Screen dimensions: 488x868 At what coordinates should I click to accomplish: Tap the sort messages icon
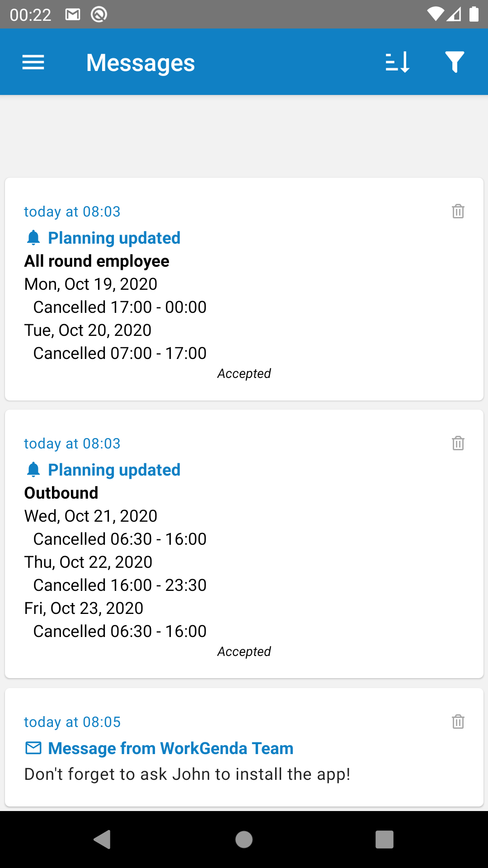click(398, 62)
